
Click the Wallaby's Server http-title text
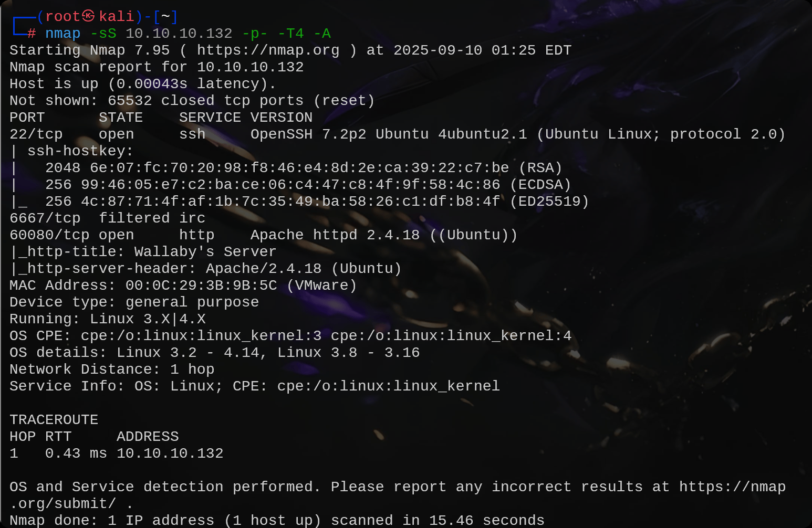tap(205, 252)
